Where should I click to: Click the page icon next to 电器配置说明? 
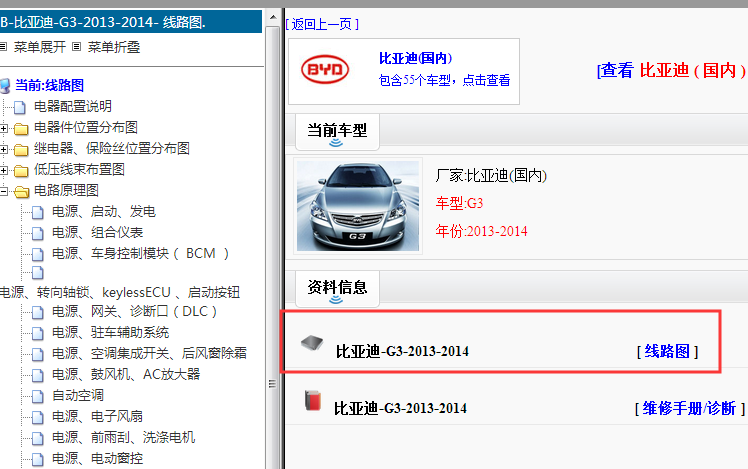pos(20,107)
